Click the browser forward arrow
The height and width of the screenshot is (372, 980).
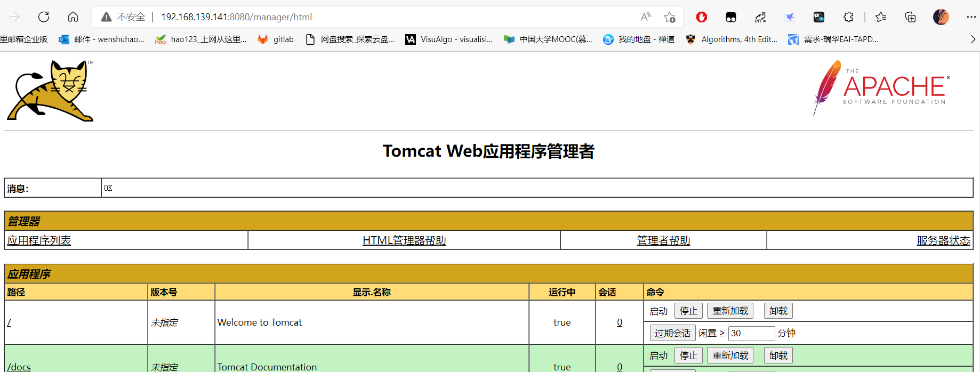pyautogui.click(x=14, y=17)
